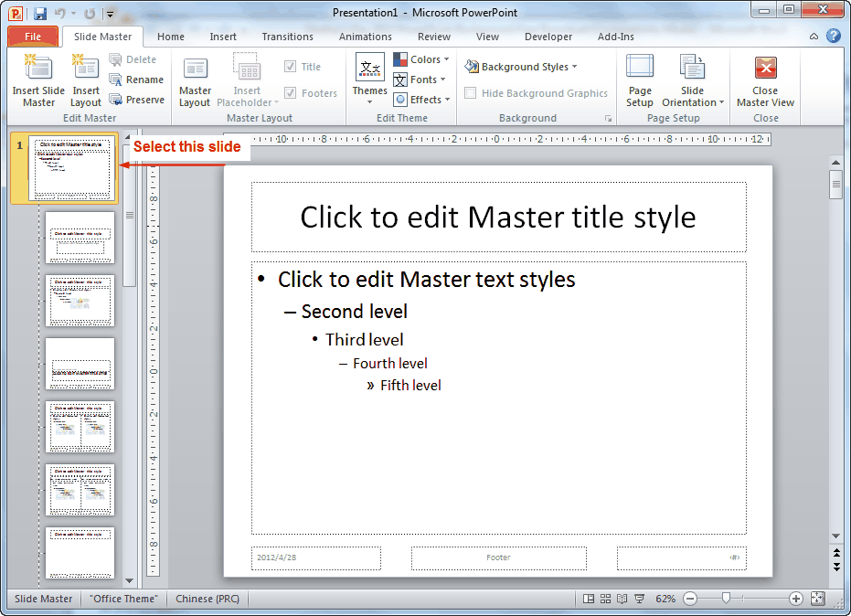
Task: Open Insert Placeholder dropdown
Action: [248, 80]
